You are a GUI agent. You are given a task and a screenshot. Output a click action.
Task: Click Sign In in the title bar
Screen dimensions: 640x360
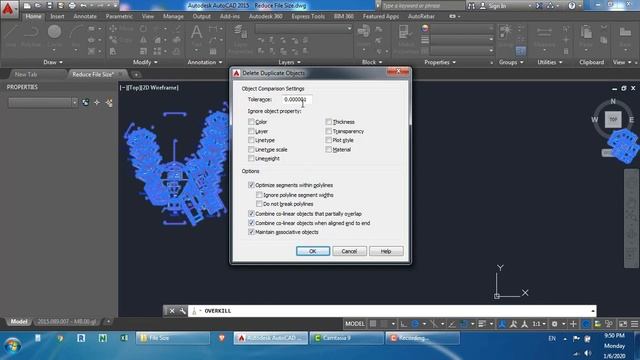(x=497, y=6)
